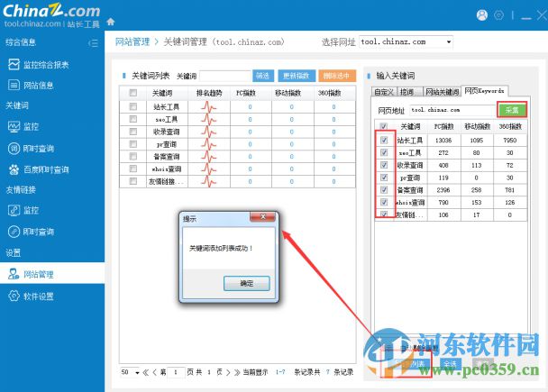Uncheck 站长工具 in 网页Keywords table

click(384, 140)
